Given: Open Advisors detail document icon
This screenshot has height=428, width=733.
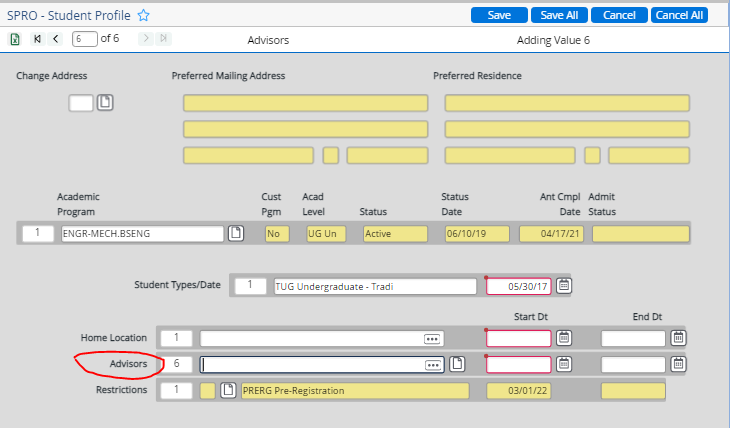Looking at the screenshot, I should 457,364.
